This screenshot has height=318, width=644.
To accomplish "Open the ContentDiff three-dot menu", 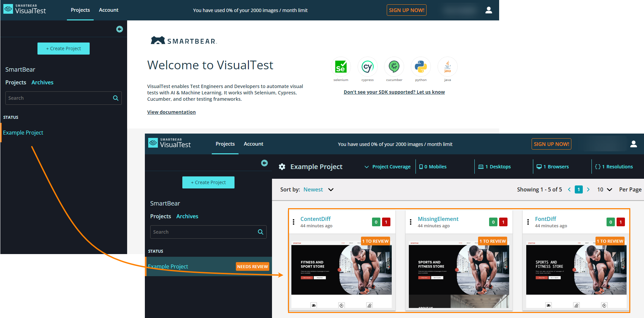I will point(293,222).
